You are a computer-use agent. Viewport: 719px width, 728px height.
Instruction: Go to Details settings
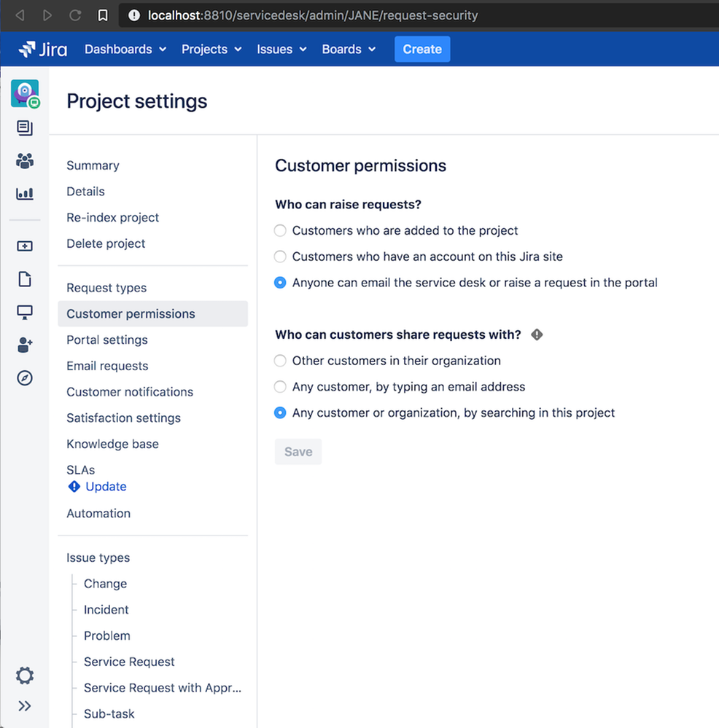(85, 191)
